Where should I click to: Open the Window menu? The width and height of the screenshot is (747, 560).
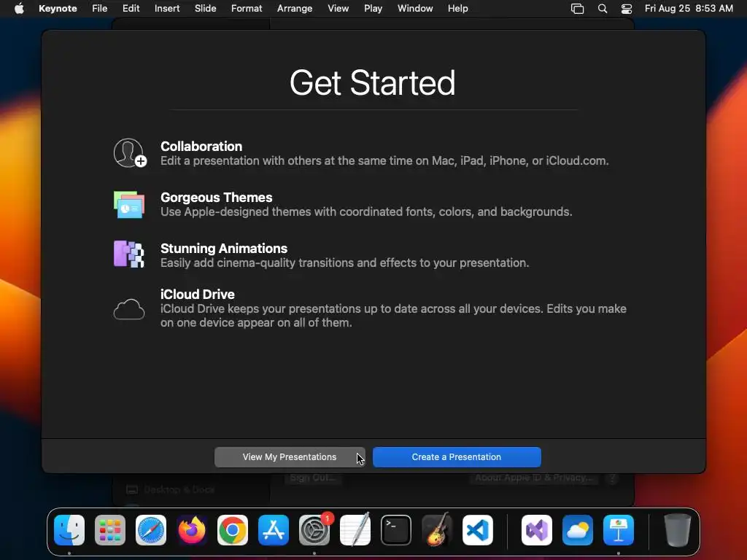415,9
